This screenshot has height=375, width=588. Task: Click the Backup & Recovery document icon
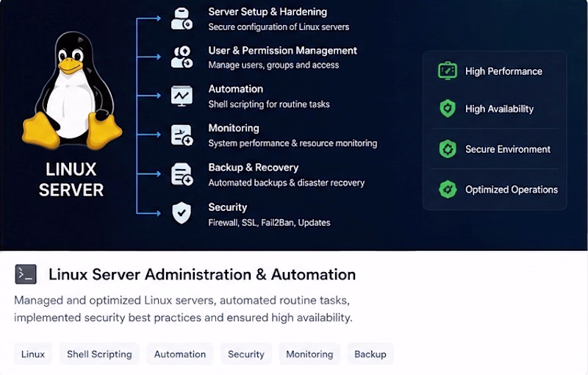(182, 174)
